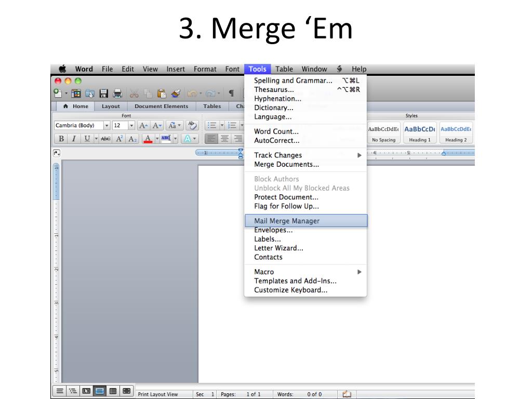
Task: Toggle show paragraph marks icon
Action: point(231,94)
